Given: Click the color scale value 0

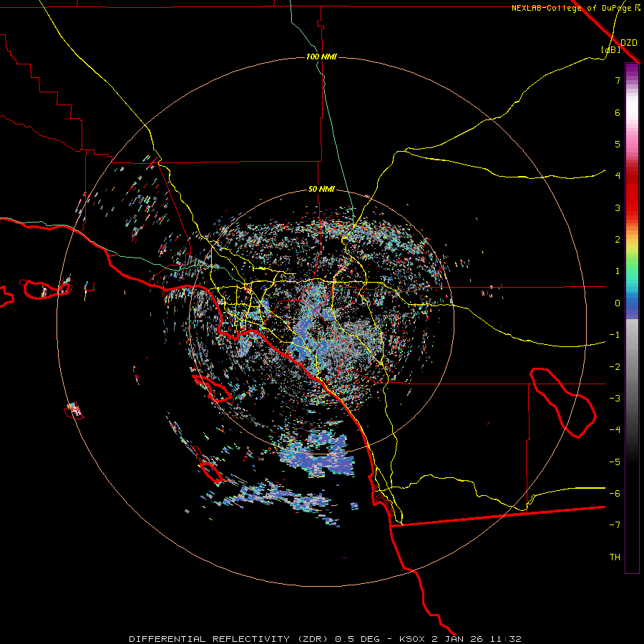Looking at the screenshot, I should coord(618,303).
